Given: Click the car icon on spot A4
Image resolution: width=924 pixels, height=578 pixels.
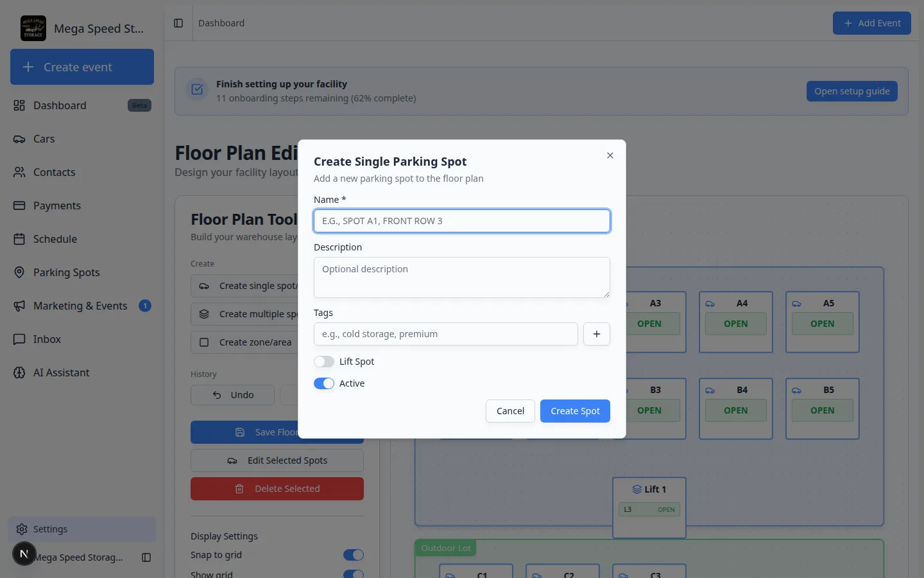Looking at the screenshot, I should pyautogui.click(x=710, y=304).
